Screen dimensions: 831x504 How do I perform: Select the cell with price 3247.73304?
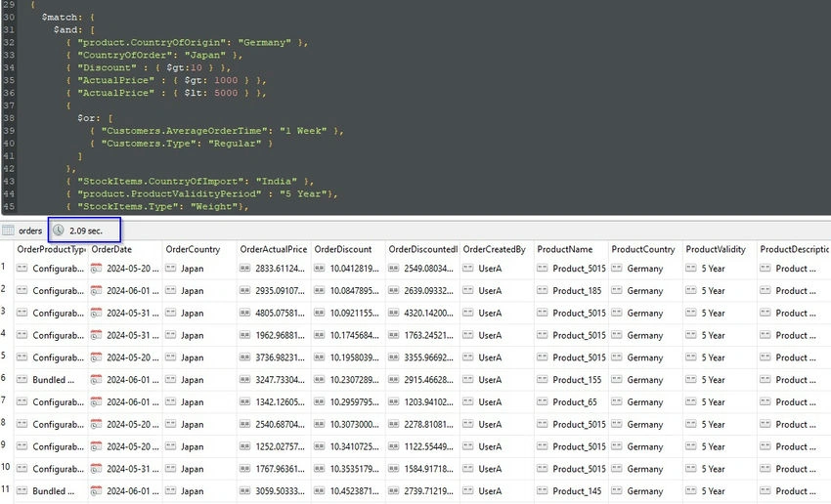point(274,380)
